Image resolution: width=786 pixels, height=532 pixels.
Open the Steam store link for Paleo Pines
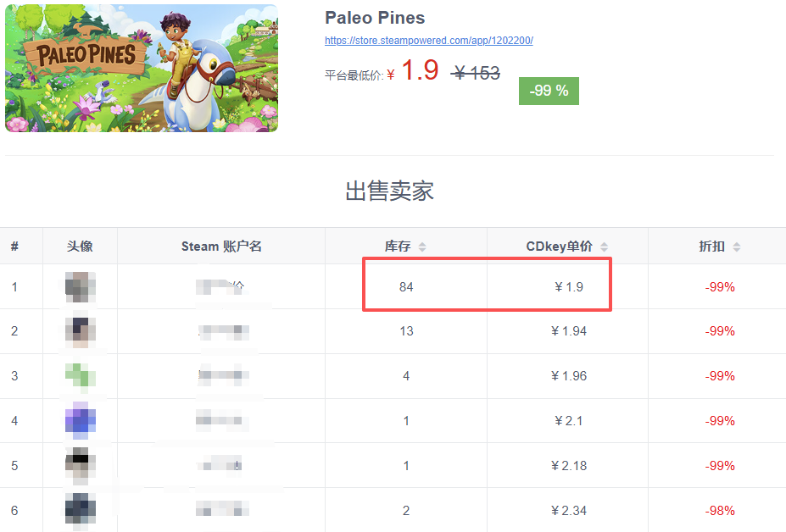428,40
